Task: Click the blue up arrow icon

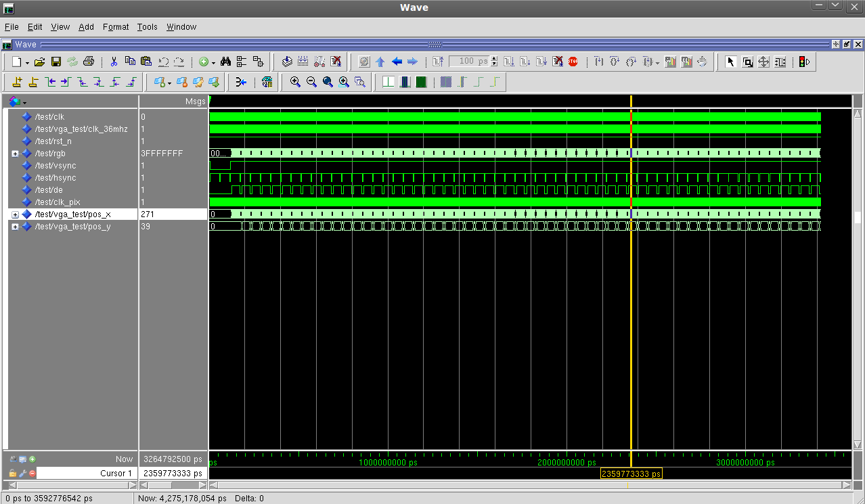Action: 380,62
